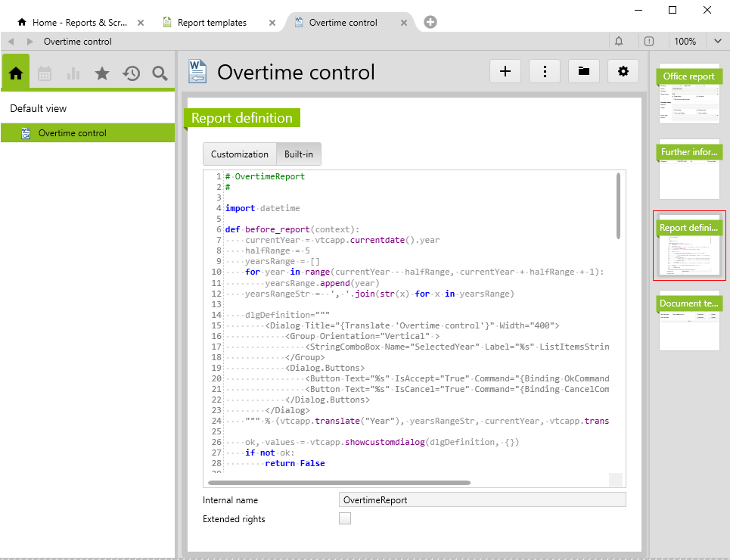The image size is (730, 560).
Task: Switch to the Built-in tab
Action: [299, 154]
